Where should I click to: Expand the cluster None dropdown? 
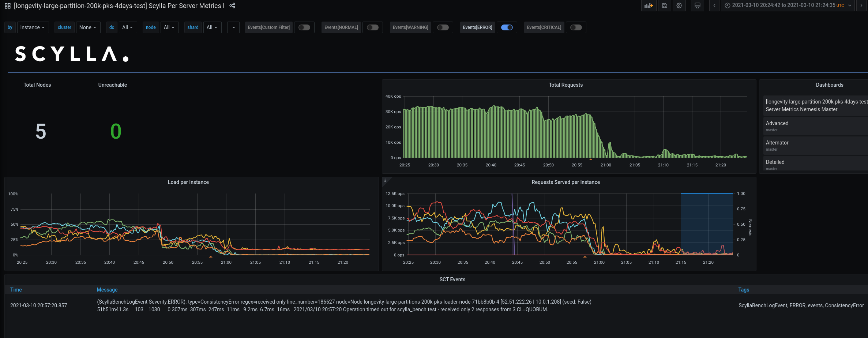[x=88, y=27]
